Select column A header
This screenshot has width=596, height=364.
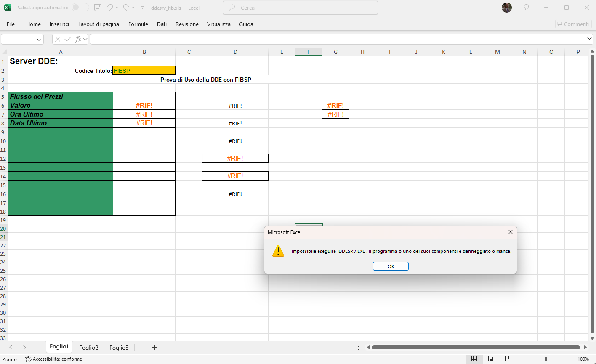tap(61, 52)
